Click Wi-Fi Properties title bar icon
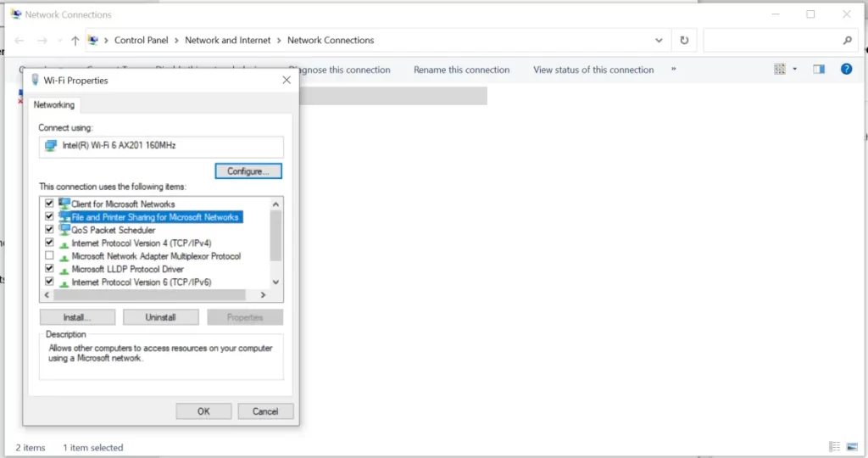Screen dimensions: 868x458 click(x=35, y=80)
